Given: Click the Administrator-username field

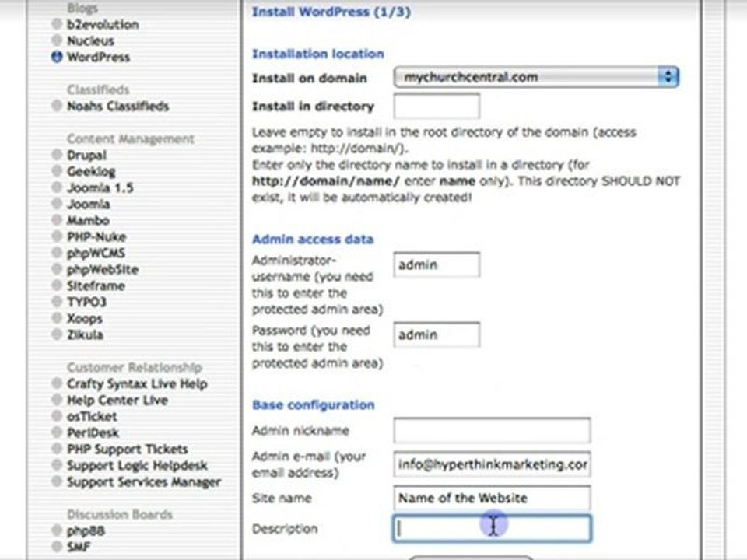Looking at the screenshot, I should pos(437,264).
